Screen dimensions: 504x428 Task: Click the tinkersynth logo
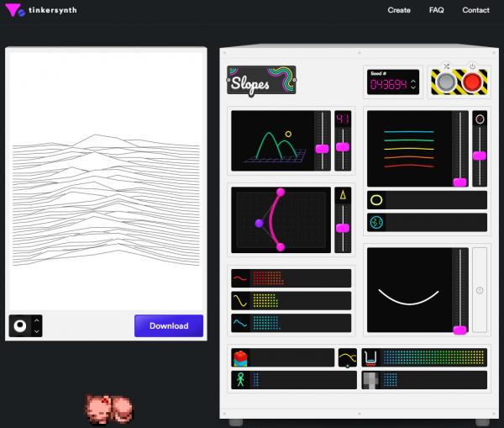(x=41, y=10)
